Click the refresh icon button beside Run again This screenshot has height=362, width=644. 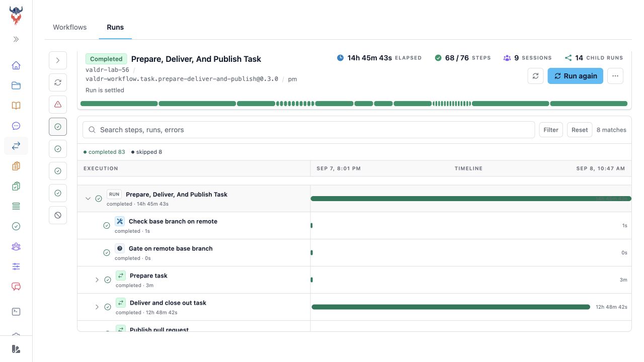click(x=536, y=76)
